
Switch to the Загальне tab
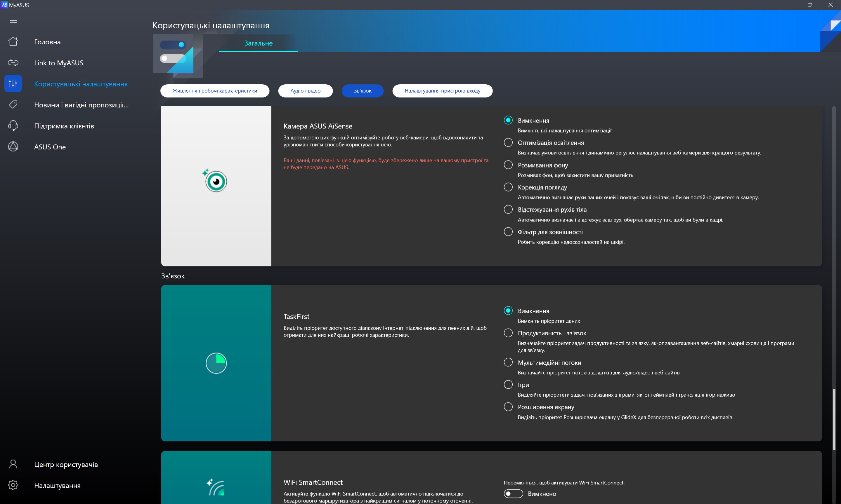pos(258,43)
